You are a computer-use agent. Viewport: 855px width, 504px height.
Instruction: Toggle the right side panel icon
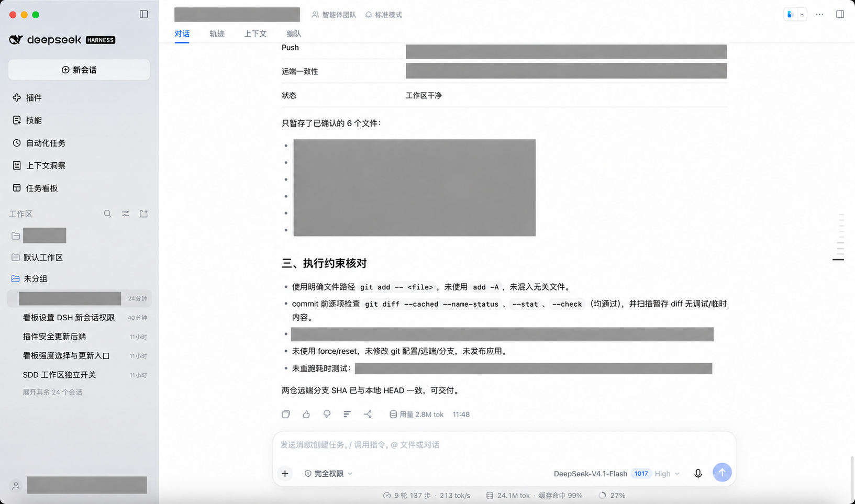pos(840,15)
